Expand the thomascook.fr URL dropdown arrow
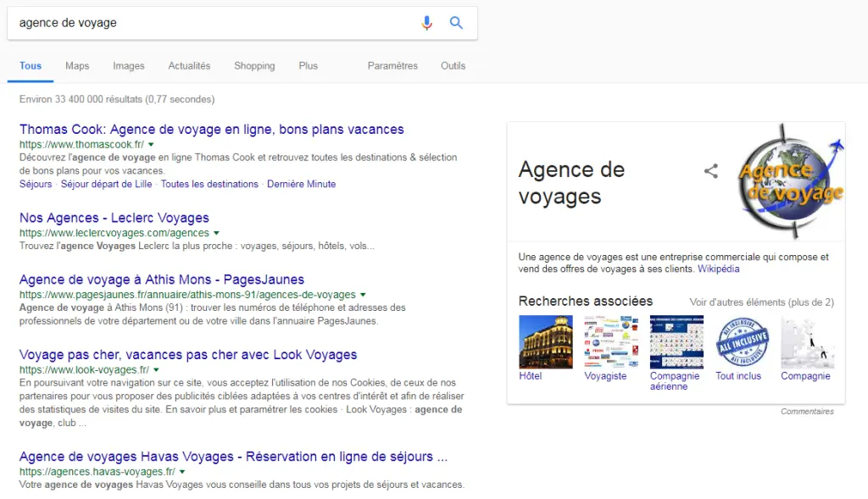Viewport: 868px width, 499px height. (151, 144)
